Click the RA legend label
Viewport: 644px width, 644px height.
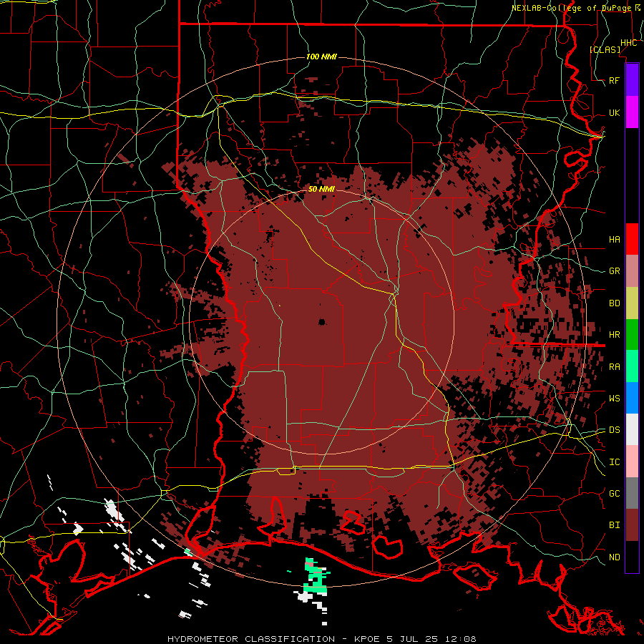tap(615, 367)
